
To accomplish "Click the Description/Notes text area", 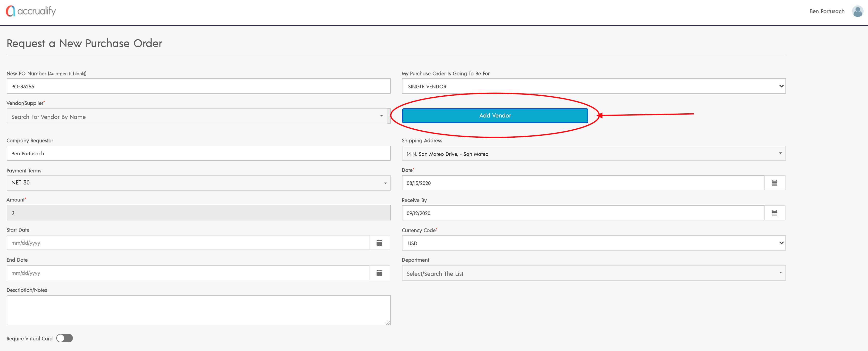I will (x=198, y=310).
